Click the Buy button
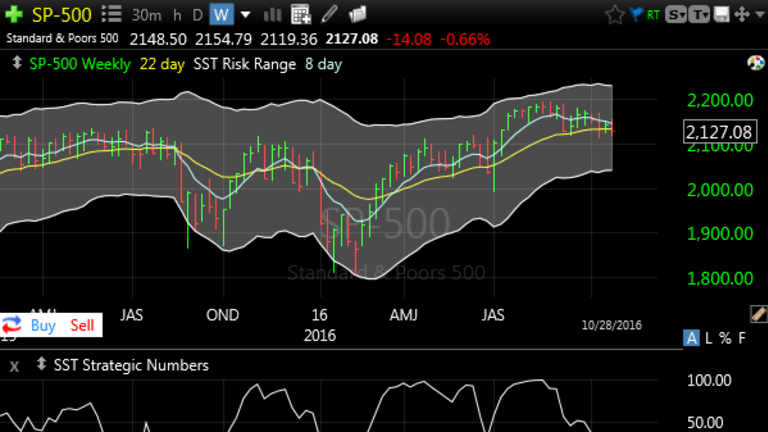Image resolution: width=768 pixels, height=432 pixels. [43, 325]
